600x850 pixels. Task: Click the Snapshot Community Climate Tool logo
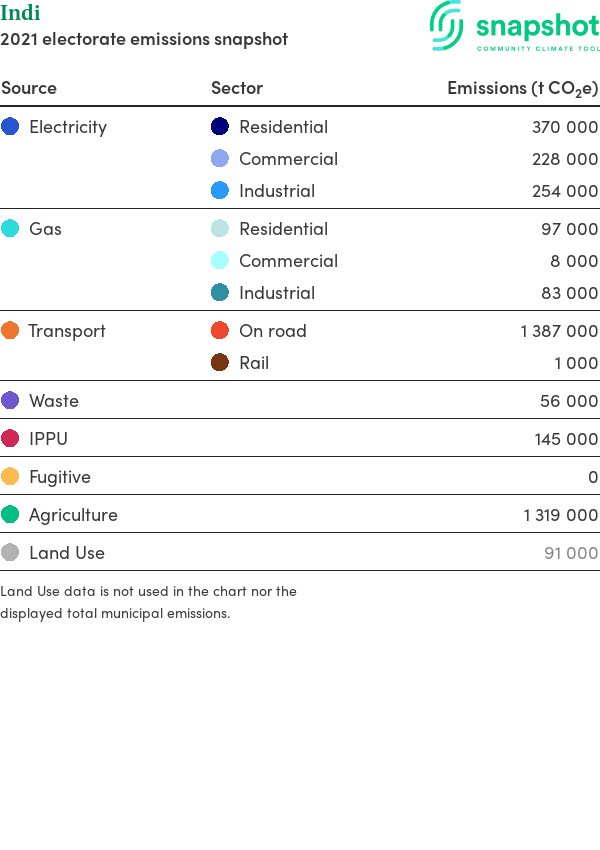[514, 25]
